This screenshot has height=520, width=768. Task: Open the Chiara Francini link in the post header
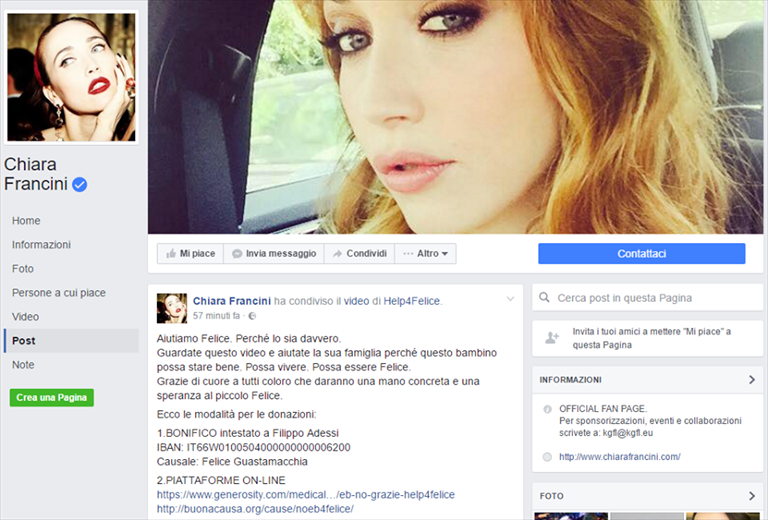coord(232,301)
